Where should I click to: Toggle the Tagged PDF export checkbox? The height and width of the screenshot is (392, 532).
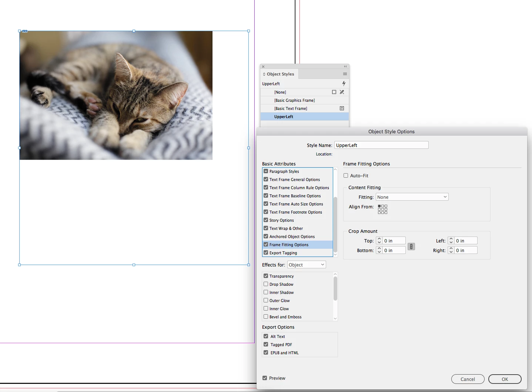(266, 345)
